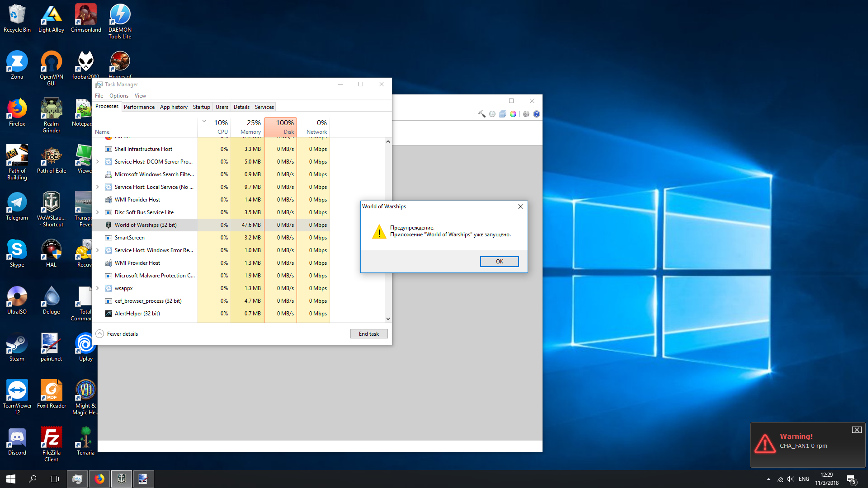This screenshot has width=868, height=488.
Task: Select the cef_browser_process (32 bit) row
Action: coord(212,301)
